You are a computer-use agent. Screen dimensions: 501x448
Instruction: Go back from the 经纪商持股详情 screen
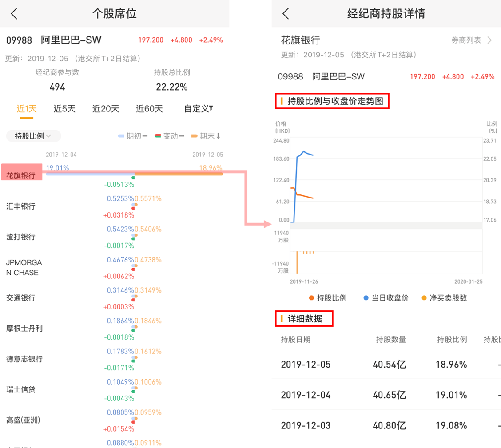(x=286, y=14)
